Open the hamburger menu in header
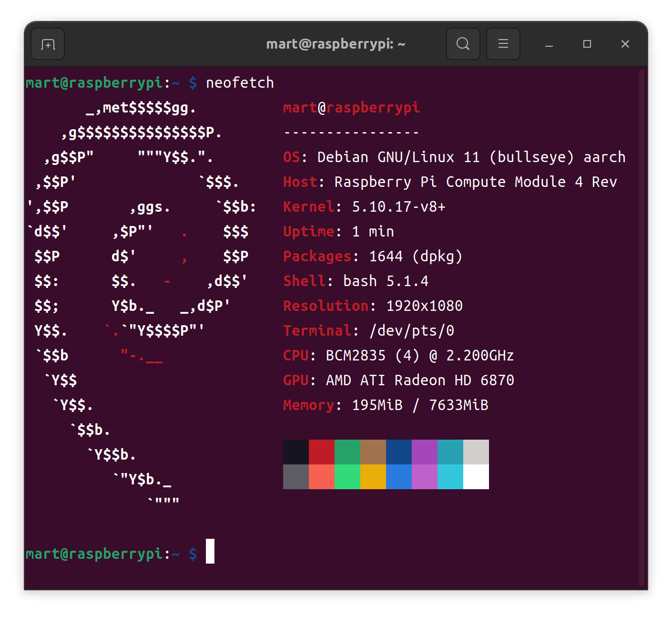672x617 pixels. pyautogui.click(x=503, y=44)
